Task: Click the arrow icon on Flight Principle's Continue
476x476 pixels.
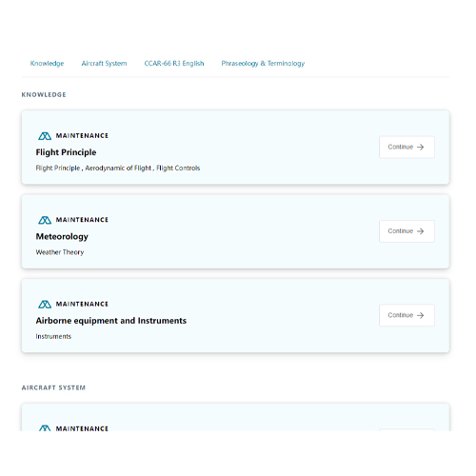Action: 420,147
